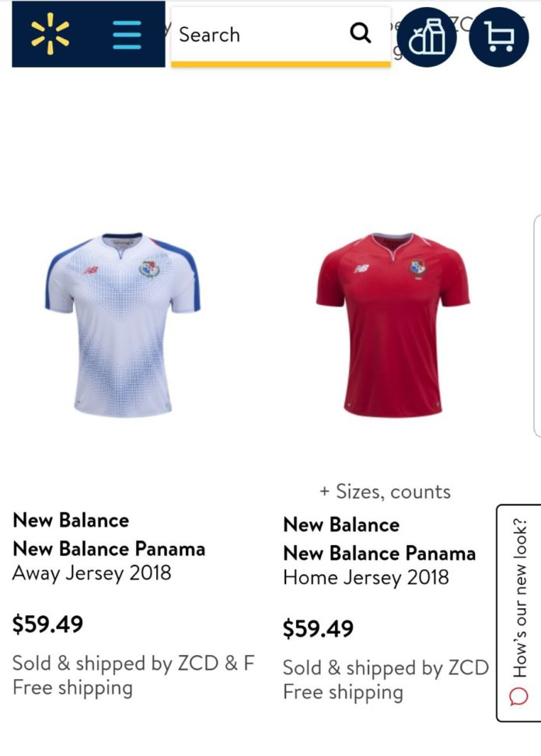541x756 pixels.
Task: Open the shopping cart
Action: [x=498, y=37]
